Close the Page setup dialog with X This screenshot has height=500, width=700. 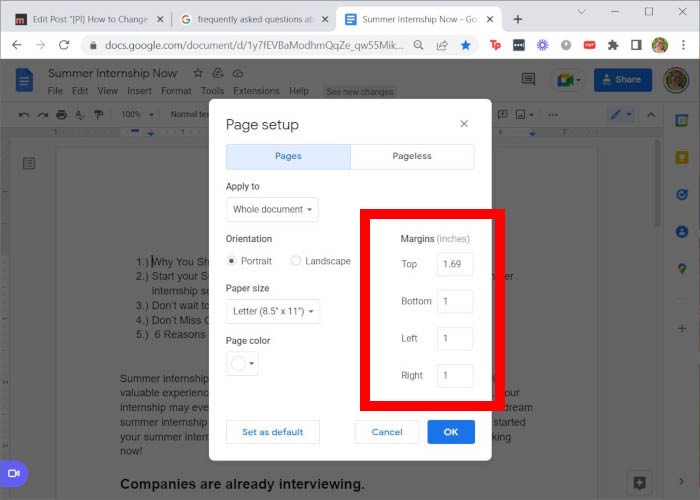464,124
